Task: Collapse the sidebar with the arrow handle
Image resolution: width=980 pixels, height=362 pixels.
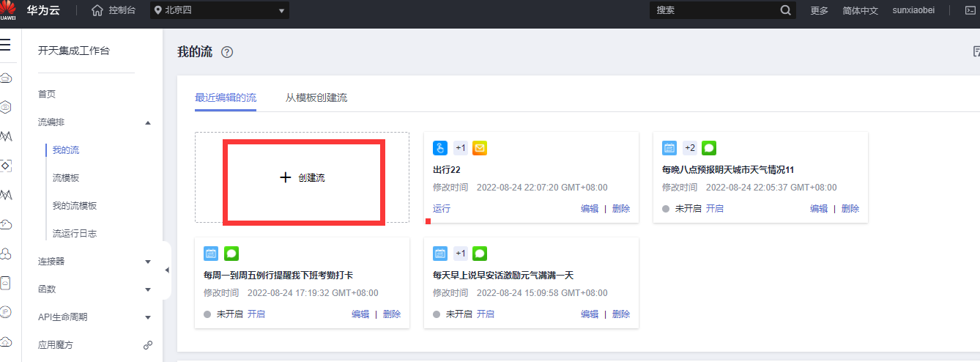Action: pyautogui.click(x=167, y=270)
